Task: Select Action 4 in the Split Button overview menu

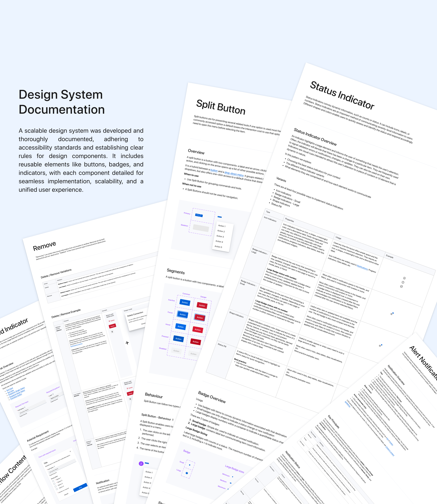Action: point(219,242)
